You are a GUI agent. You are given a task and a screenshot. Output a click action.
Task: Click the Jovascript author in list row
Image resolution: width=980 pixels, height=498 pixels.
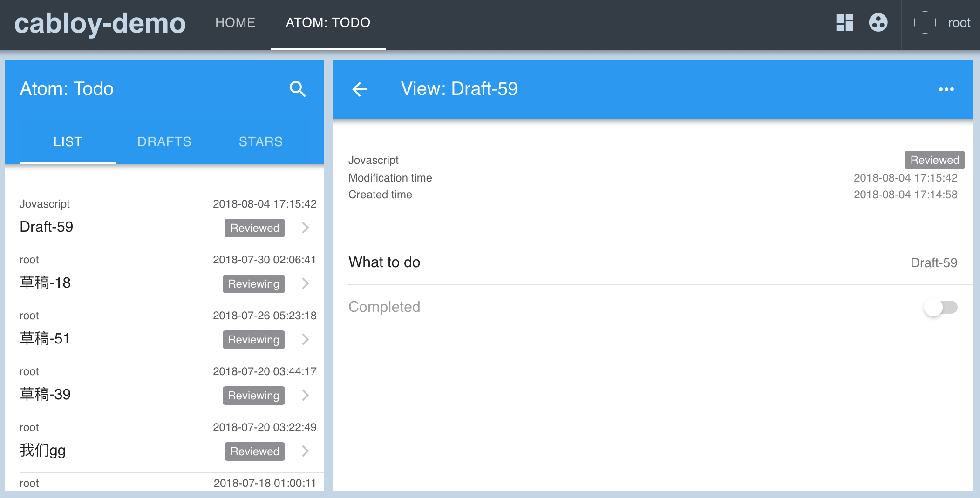point(45,204)
